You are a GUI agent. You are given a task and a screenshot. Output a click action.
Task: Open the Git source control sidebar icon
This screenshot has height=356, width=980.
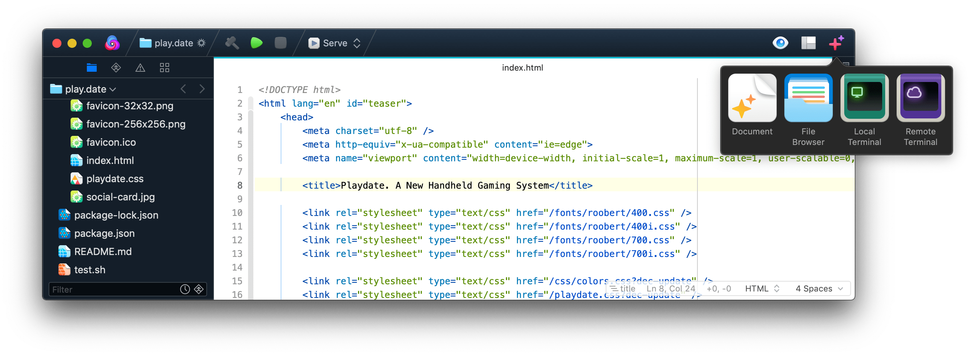[x=116, y=68]
